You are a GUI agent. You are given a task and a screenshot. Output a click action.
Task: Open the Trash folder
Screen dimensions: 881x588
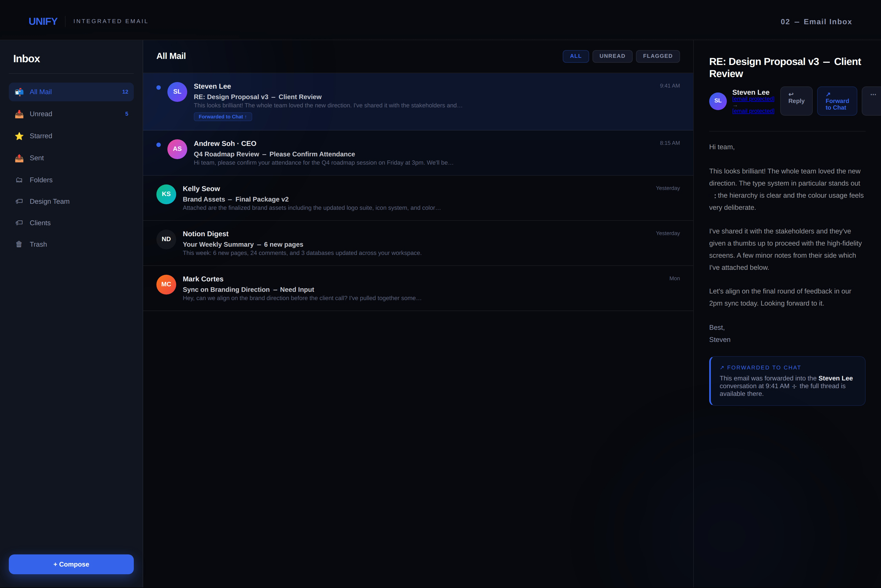point(71,244)
